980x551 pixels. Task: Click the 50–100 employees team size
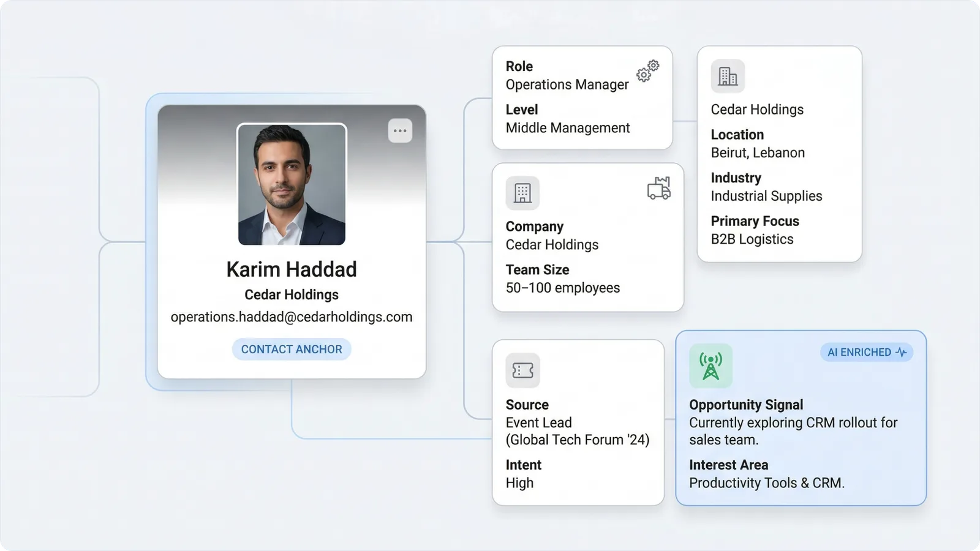[x=562, y=288]
